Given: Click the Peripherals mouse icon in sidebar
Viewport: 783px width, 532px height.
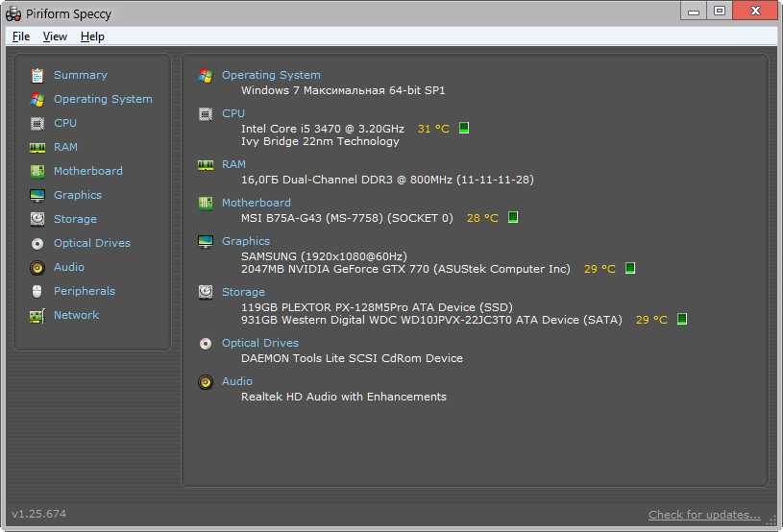Looking at the screenshot, I should point(37,292).
